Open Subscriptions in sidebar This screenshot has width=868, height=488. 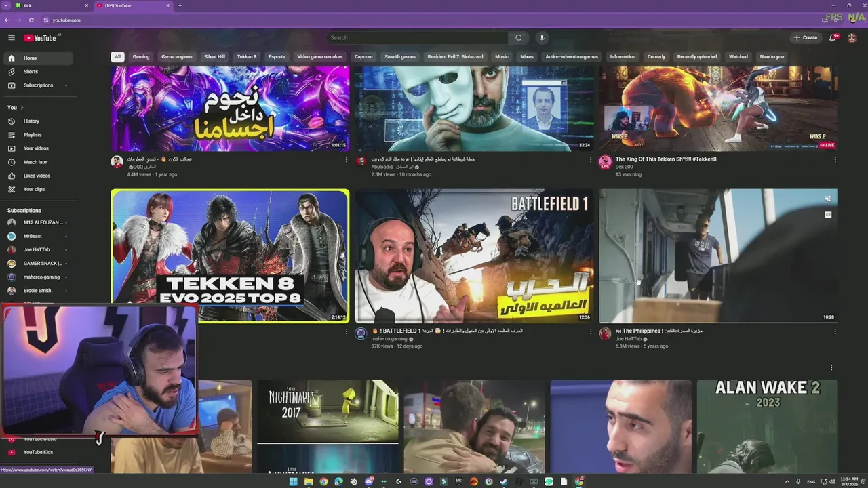pyautogui.click(x=37, y=85)
